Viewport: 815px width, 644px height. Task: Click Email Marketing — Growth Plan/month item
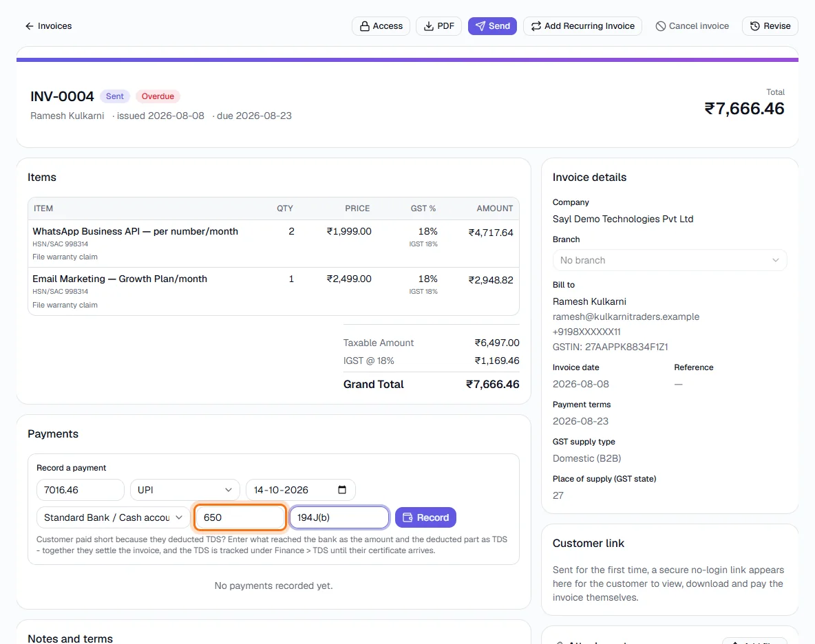(120, 279)
